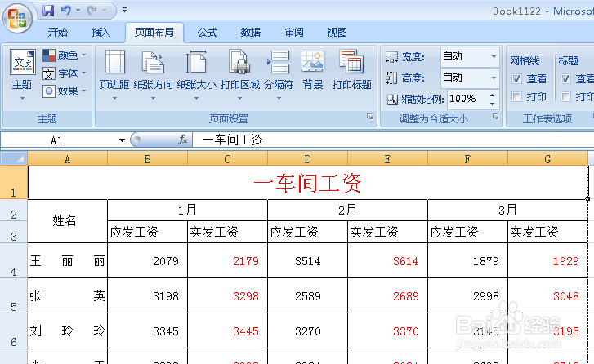594x364 pixels.
Task: Open the 主题 themes gallery
Action: click(22, 75)
